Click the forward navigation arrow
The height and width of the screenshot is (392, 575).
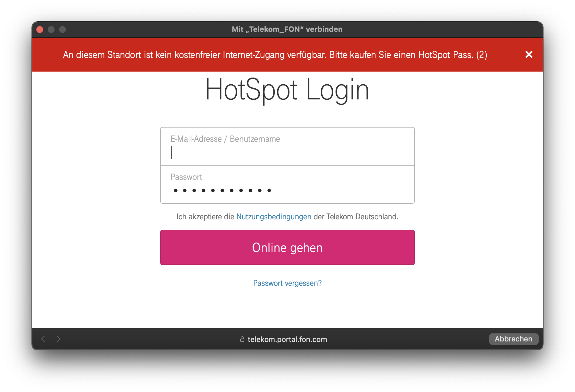pyautogui.click(x=59, y=339)
